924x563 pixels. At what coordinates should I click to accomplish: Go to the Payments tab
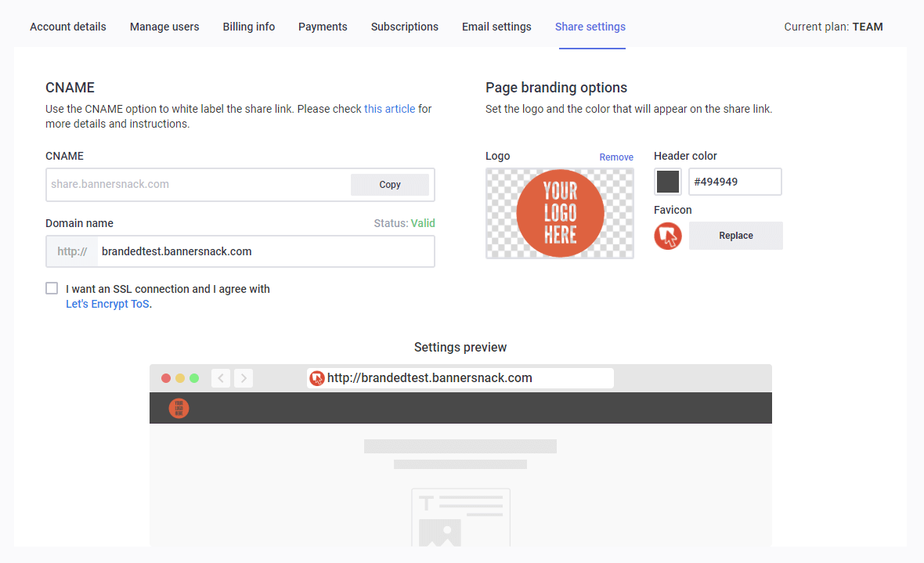coord(323,27)
